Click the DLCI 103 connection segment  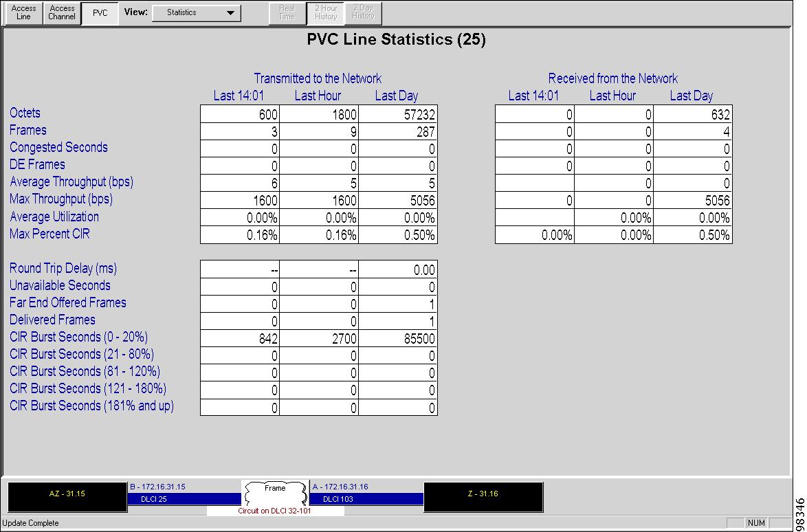coord(366,500)
